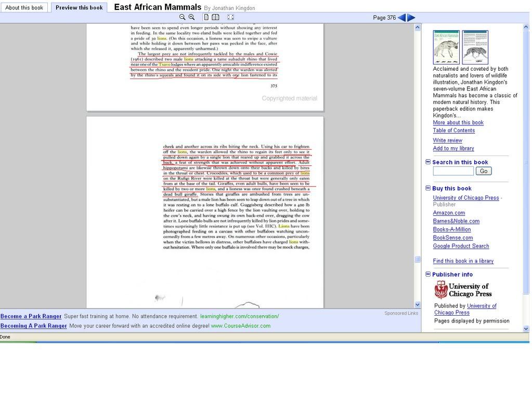Toggle fullscreen view icon
Viewport: 532px width, 415px height.
pos(230,17)
